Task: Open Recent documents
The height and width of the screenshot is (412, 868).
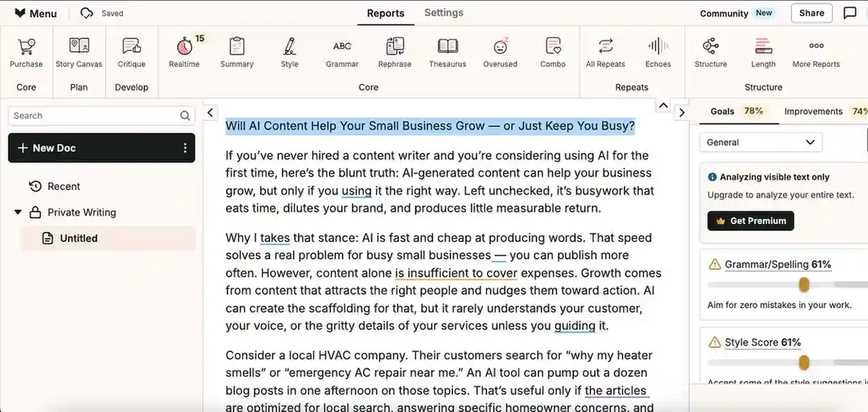Action: 64,186
